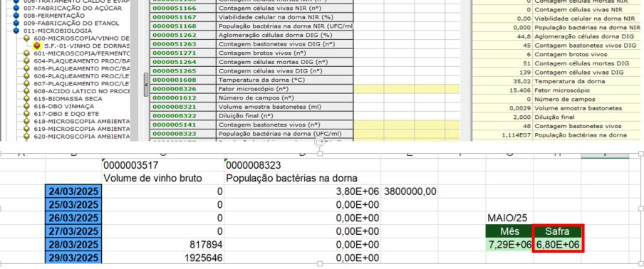
Task: Click 'Contagem brotos vivos (nº)' description
Action: click(284, 53)
